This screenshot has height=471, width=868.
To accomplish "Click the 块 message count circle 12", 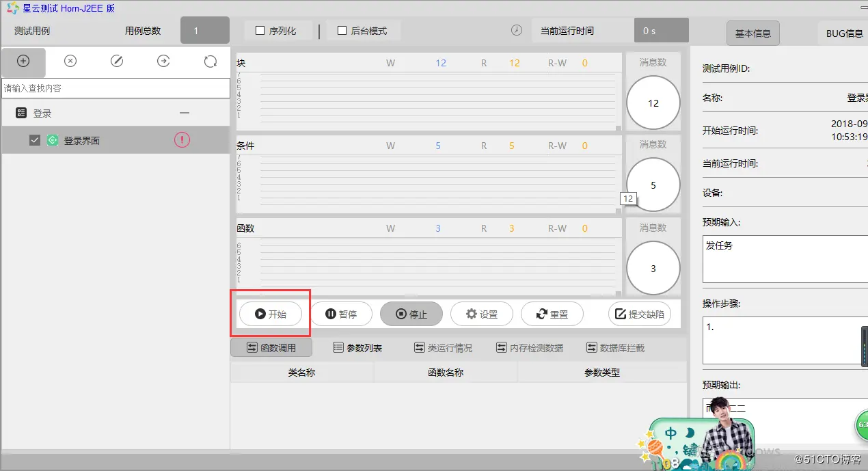I will (x=653, y=103).
